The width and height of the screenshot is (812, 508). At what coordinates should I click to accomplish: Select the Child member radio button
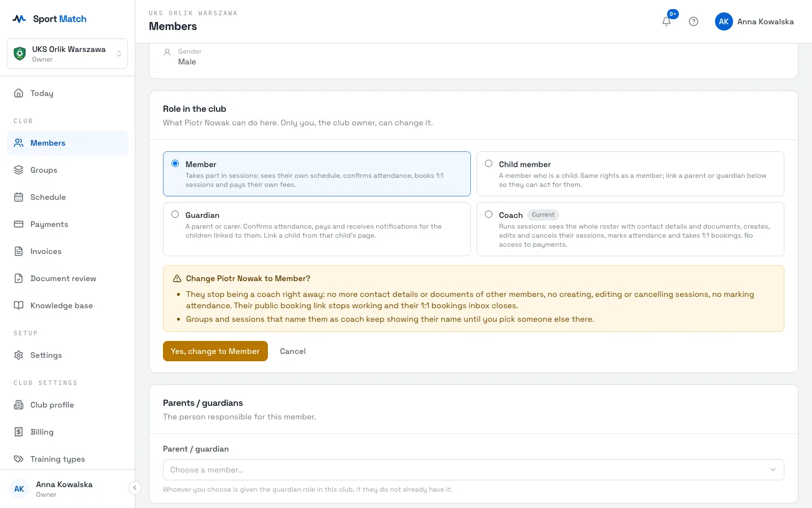pyautogui.click(x=489, y=164)
